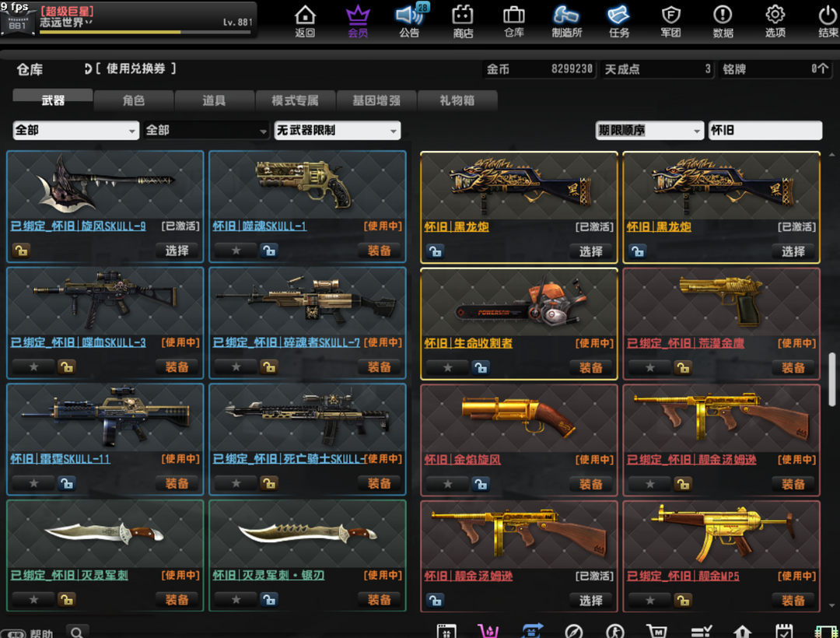840x638 pixels.
Task: Open the first 全部 category dropdown
Action: [x=75, y=131]
